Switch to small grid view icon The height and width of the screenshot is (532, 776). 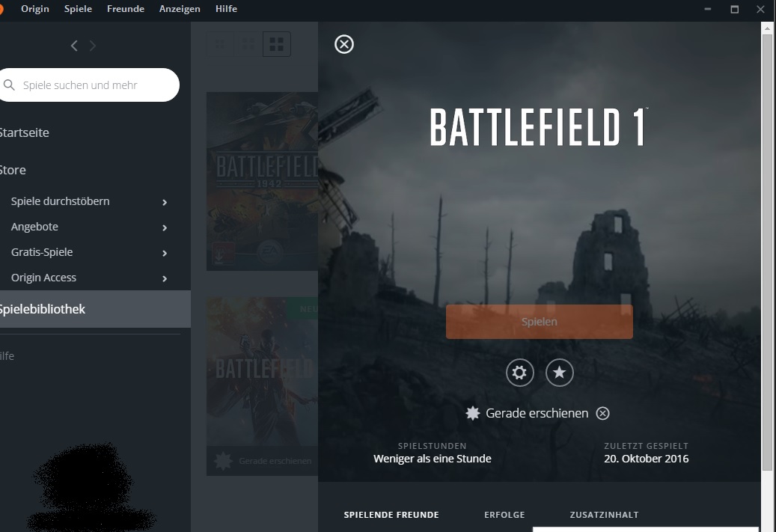[x=220, y=45]
